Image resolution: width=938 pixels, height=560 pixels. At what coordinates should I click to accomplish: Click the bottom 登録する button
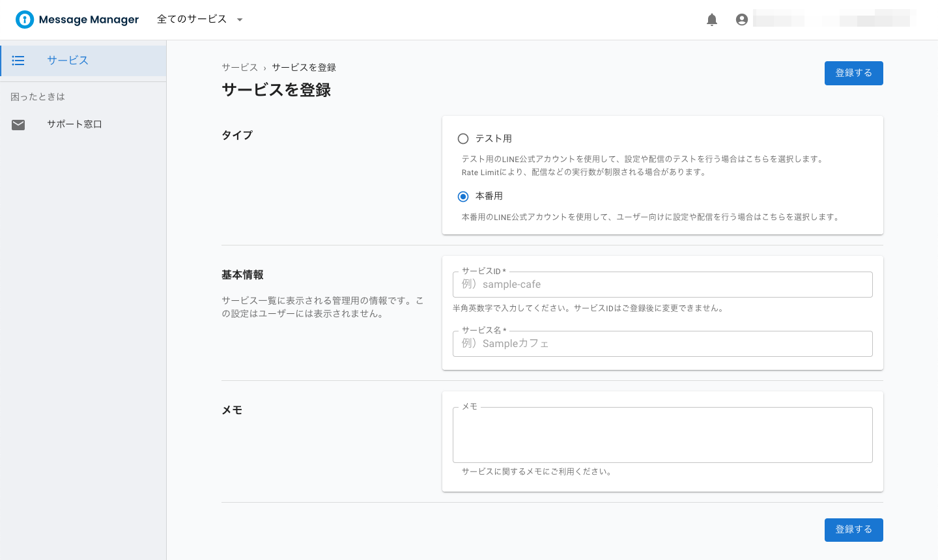pyautogui.click(x=853, y=529)
